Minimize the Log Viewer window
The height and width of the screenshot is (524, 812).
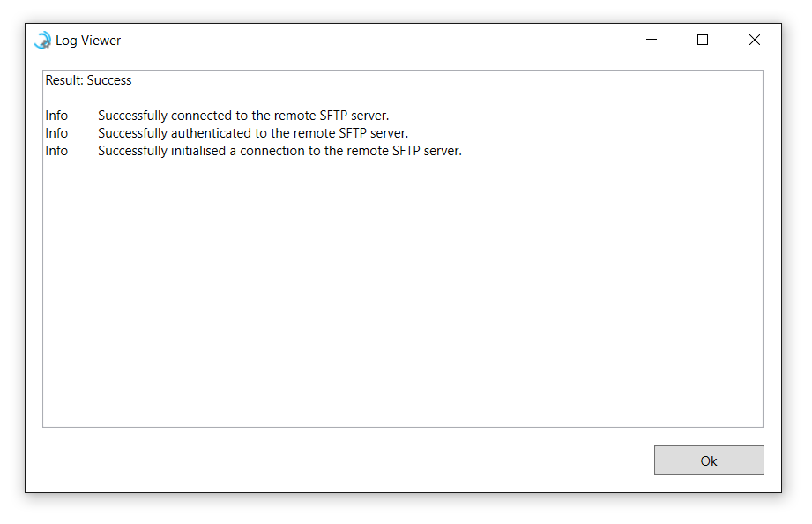tap(652, 40)
